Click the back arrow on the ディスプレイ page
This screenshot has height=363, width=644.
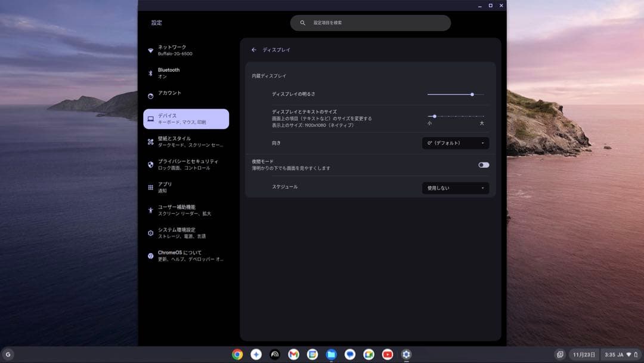(x=255, y=50)
